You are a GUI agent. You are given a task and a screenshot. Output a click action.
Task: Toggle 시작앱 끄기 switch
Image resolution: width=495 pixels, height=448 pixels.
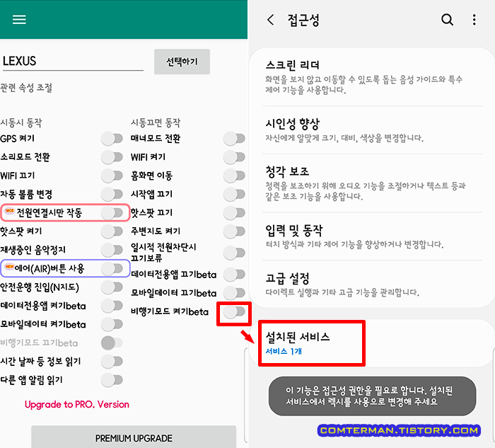(x=234, y=194)
